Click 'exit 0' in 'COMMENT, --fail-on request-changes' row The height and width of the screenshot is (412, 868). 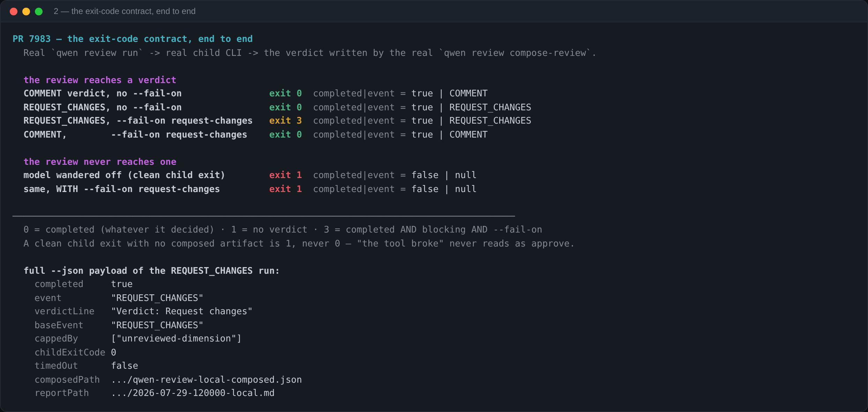pyautogui.click(x=285, y=134)
